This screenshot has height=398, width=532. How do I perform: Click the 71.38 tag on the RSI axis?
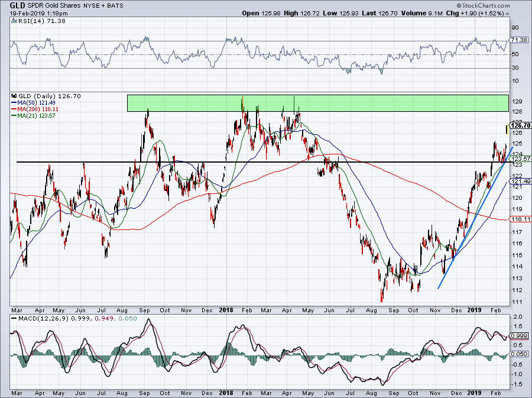(519, 40)
